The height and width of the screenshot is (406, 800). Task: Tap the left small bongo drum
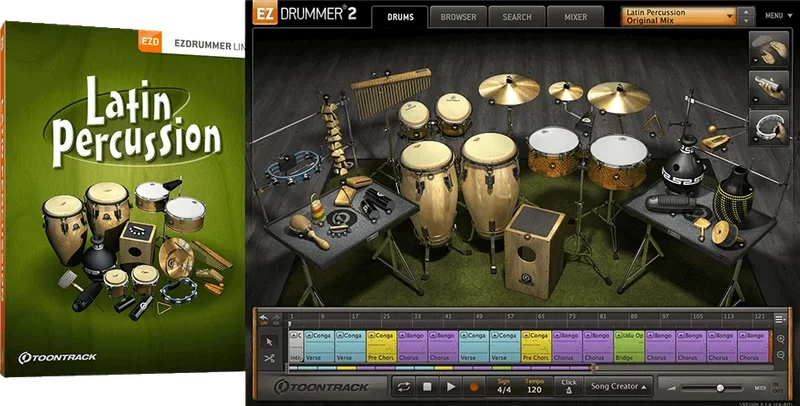pyautogui.click(x=414, y=120)
